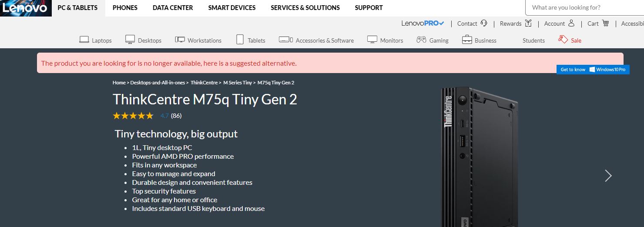
Task: Click the Tablets icon
Action: (240, 40)
